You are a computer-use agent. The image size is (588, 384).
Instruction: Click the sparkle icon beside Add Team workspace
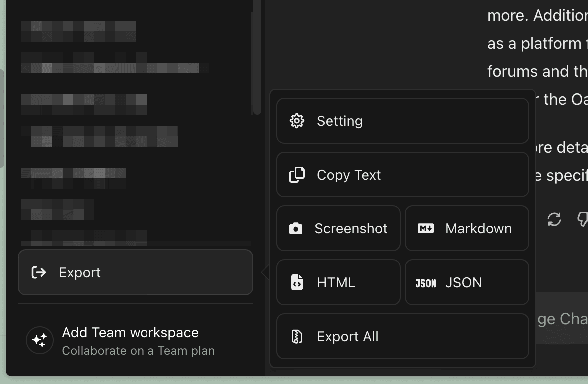40,340
